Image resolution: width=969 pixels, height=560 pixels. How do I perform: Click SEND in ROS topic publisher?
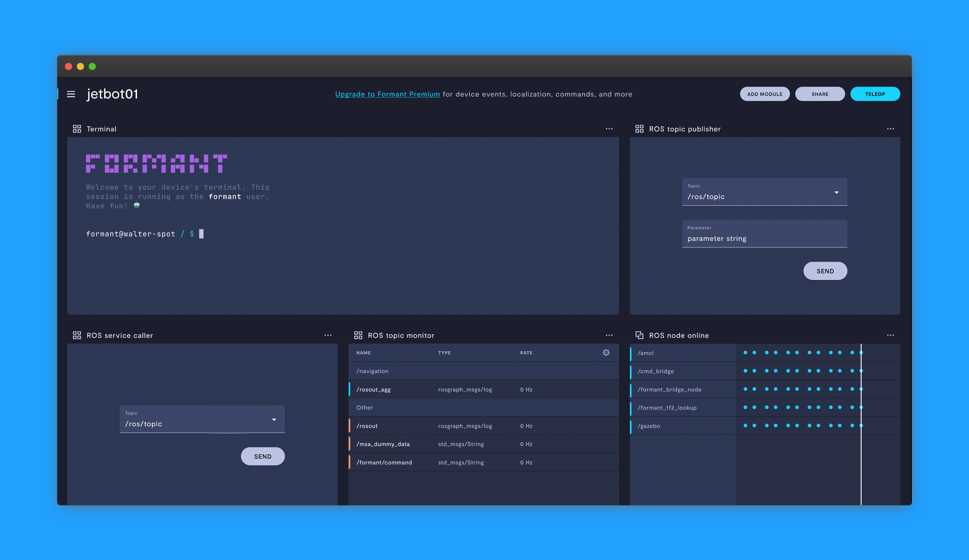tap(825, 271)
